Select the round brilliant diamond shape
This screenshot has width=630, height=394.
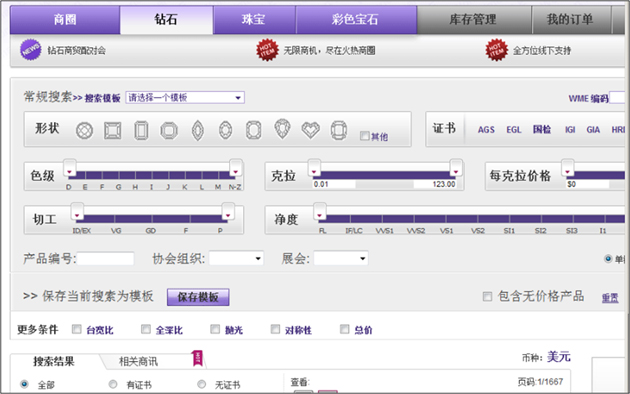click(84, 131)
